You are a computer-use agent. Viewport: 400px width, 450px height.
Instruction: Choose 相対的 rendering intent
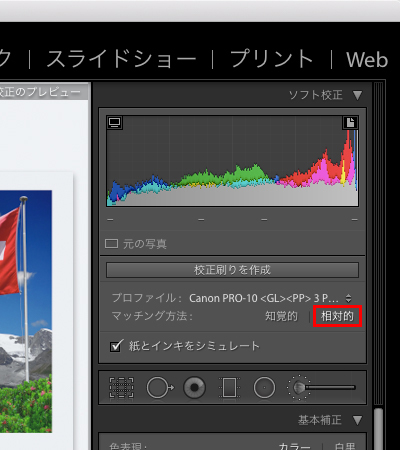[x=337, y=316]
